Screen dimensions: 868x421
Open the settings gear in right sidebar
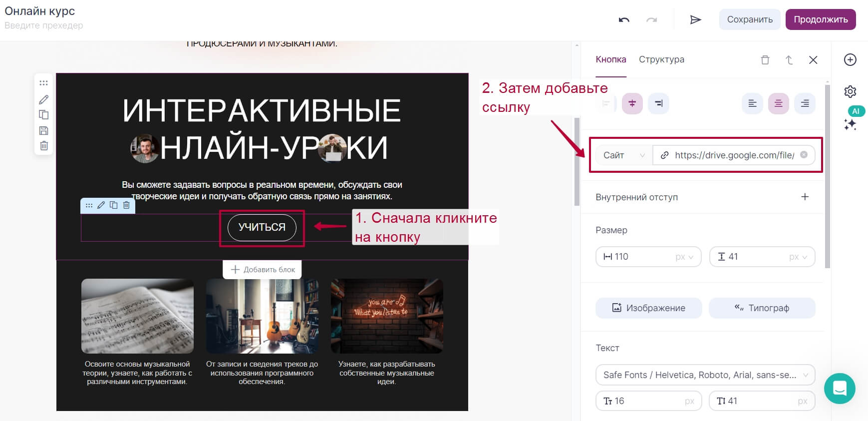pyautogui.click(x=850, y=91)
